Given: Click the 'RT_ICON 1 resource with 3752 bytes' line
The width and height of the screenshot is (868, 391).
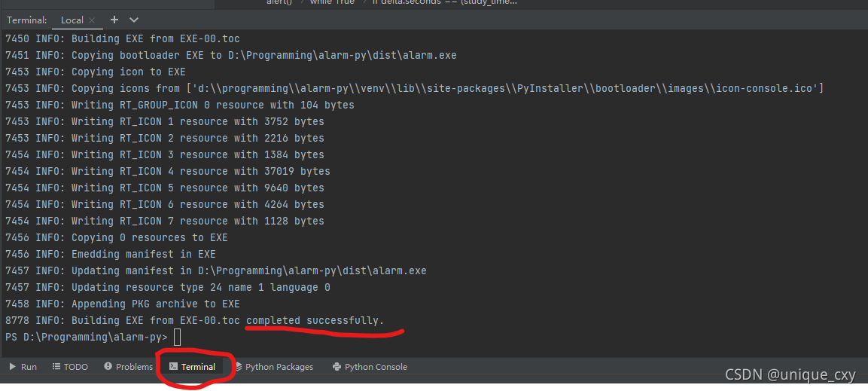Looking at the screenshot, I should [164, 122].
